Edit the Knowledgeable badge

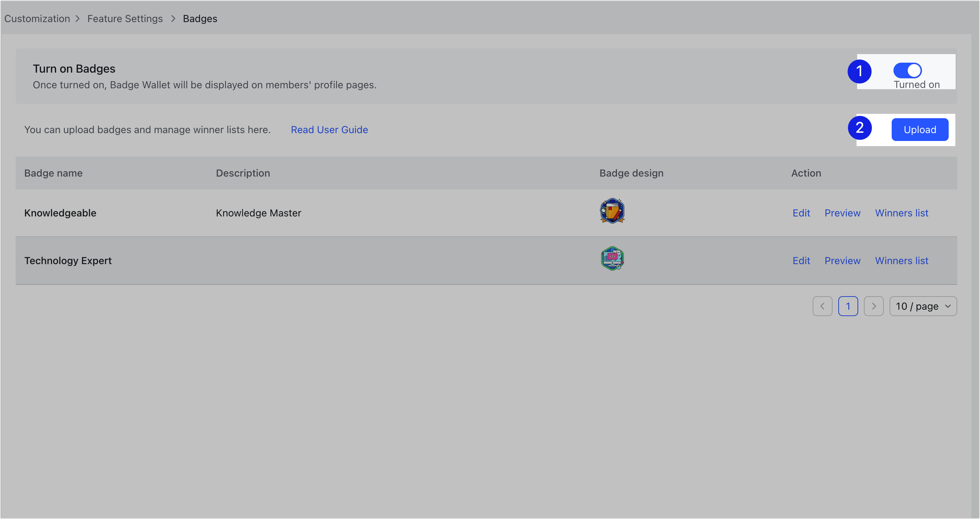801,213
